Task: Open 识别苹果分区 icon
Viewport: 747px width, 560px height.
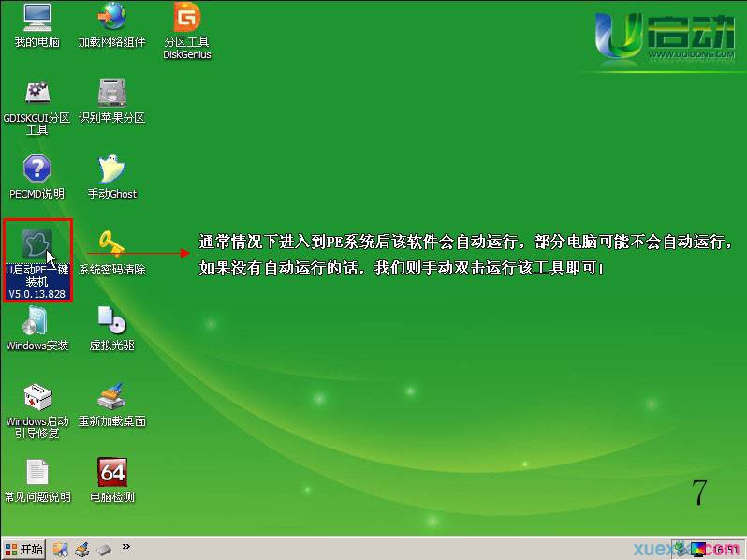Action: coord(111,93)
